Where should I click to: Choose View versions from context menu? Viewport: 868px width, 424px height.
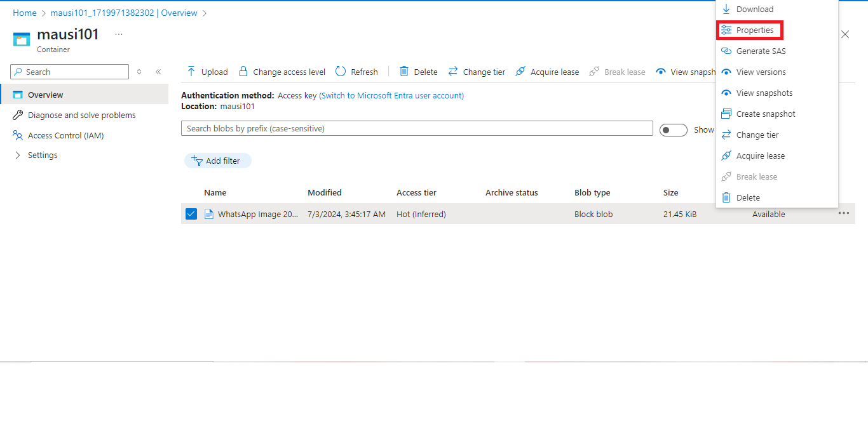(x=777, y=72)
